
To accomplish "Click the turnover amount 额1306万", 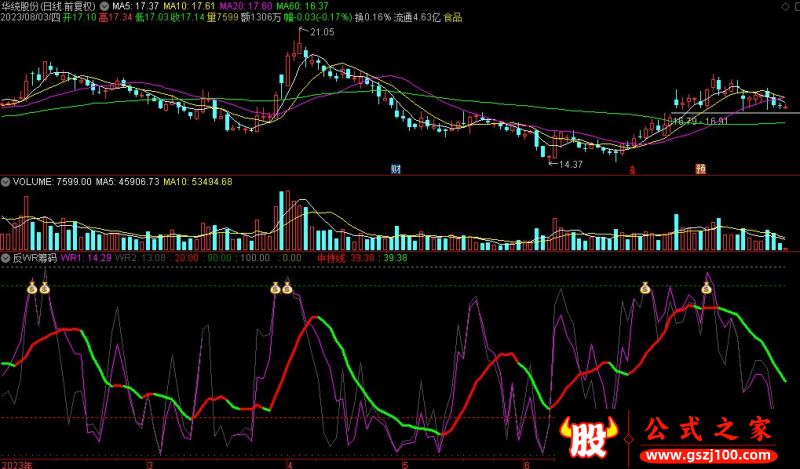I will 261,17.
